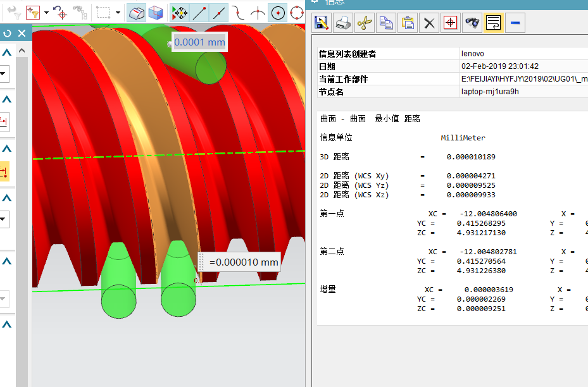Cut selected text with scissors icon
588x387 pixels.
pyautogui.click(x=365, y=23)
